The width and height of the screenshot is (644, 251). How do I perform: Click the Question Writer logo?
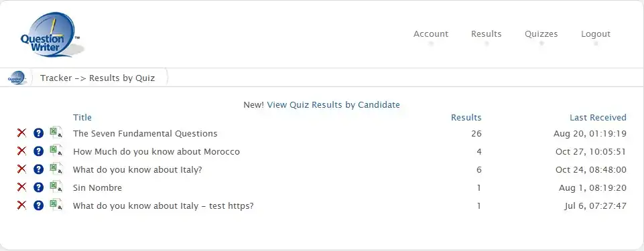(x=50, y=34)
